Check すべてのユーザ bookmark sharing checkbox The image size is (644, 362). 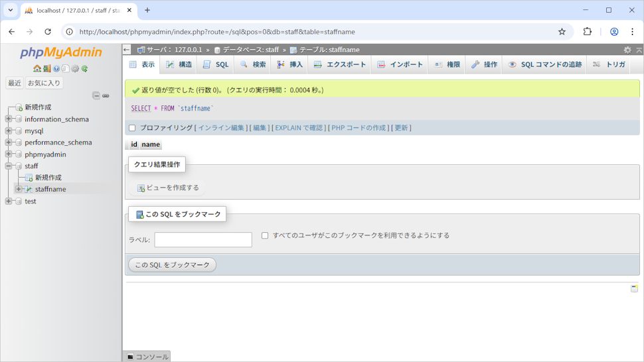(x=265, y=235)
